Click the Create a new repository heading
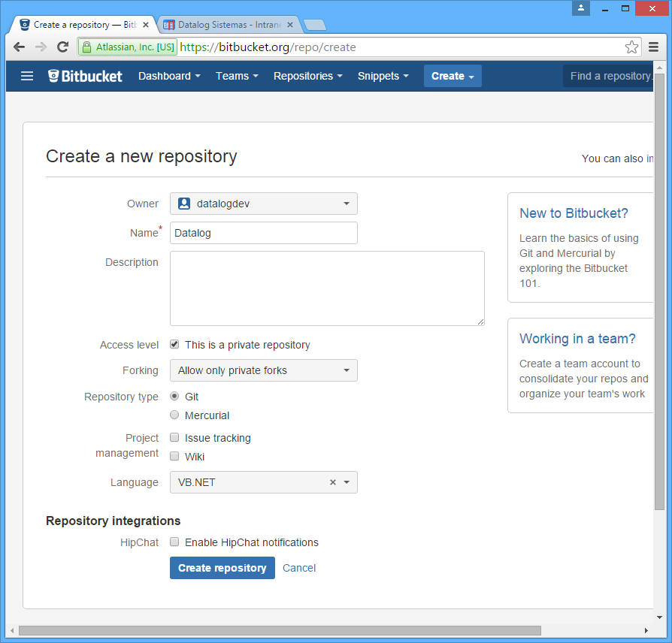The width and height of the screenshot is (672, 643). click(141, 156)
